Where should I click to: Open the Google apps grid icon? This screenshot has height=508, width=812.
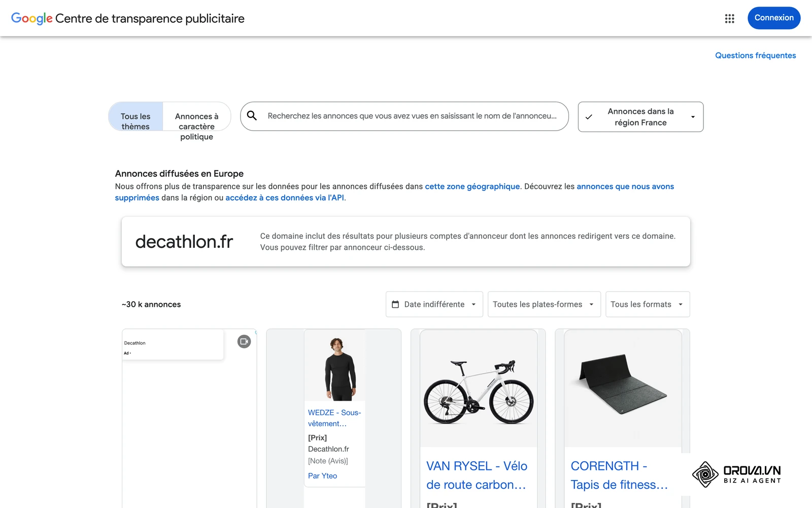(x=729, y=18)
